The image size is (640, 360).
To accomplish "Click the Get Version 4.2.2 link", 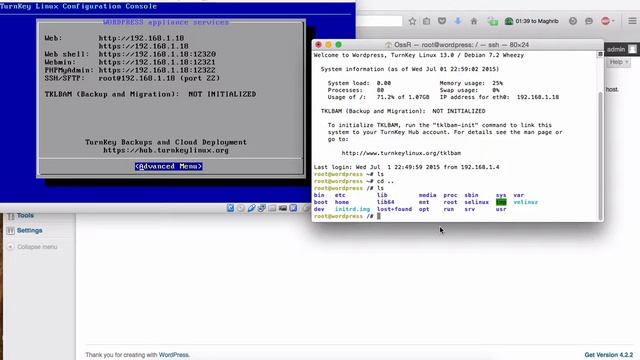I will point(609,355).
